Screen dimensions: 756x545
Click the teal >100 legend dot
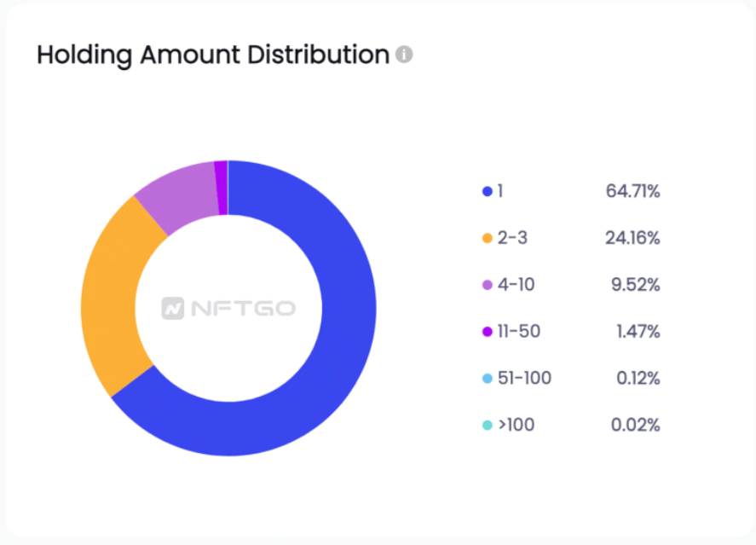coord(488,425)
